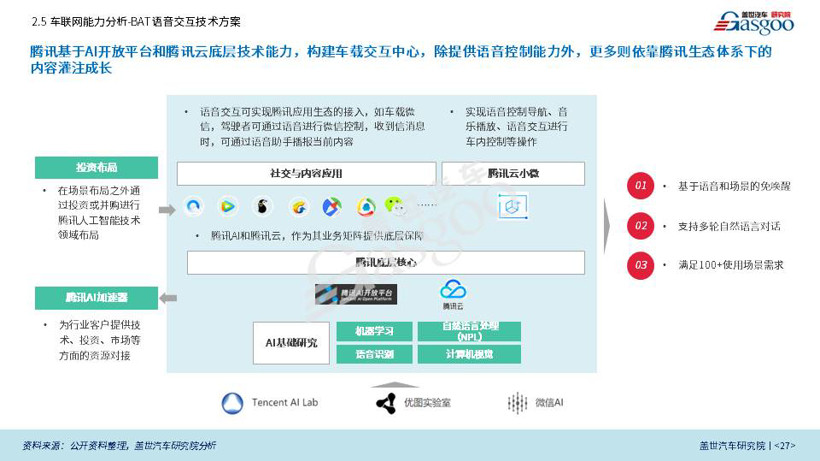Click the green 语音识别 block
Image resolution: width=820 pixels, height=461 pixels.
pos(374,354)
